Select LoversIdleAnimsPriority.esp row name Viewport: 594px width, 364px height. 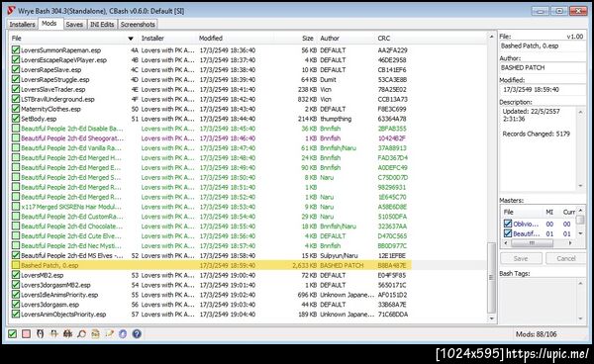[x=59, y=295]
